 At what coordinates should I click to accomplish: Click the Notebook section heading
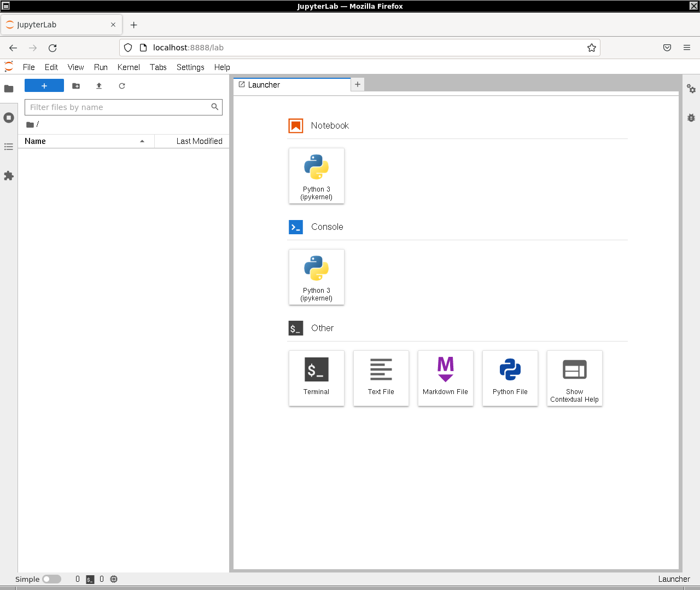click(330, 125)
